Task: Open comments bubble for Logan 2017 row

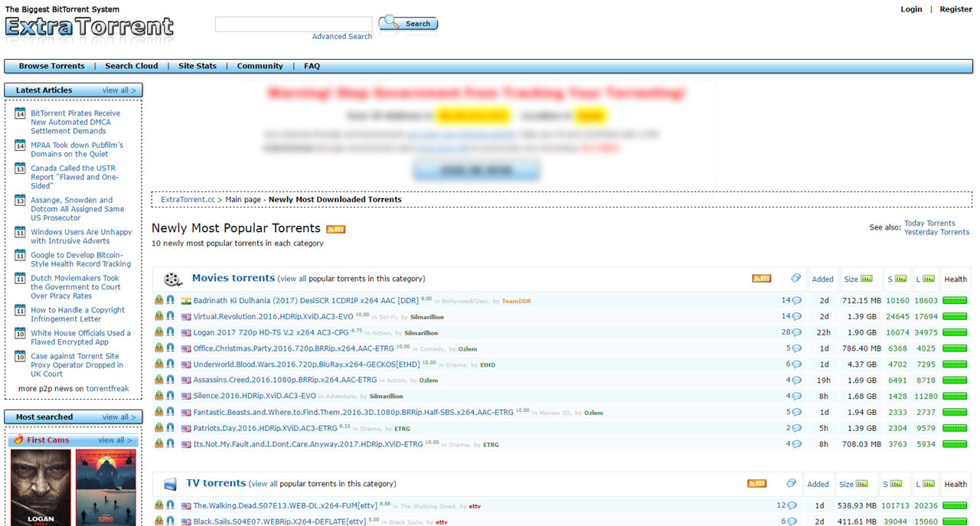Action: point(796,333)
